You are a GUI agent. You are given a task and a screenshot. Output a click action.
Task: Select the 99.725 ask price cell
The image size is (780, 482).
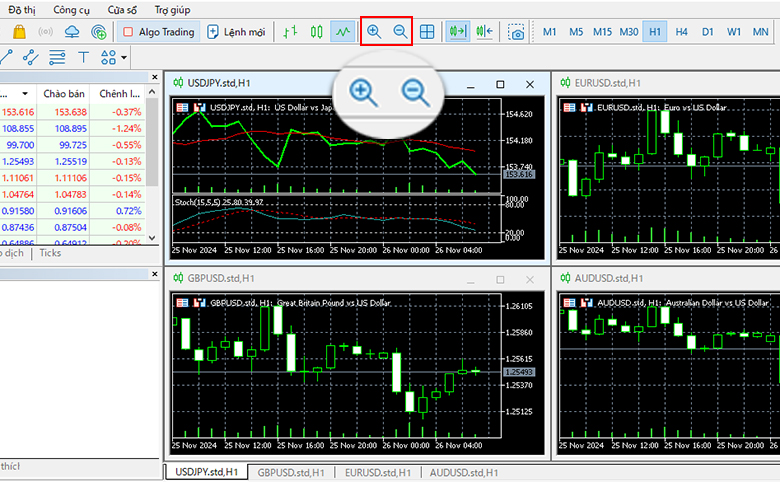(64, 145)
